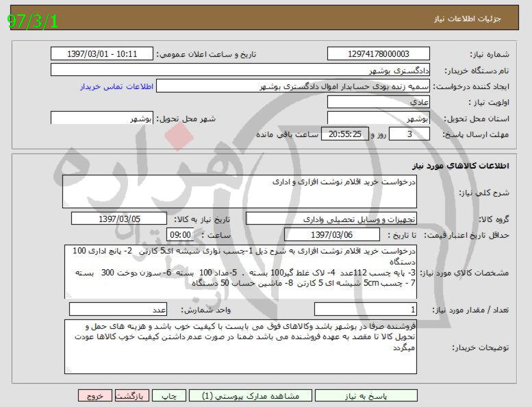Open مشاهده مدارک پیوستی (1) button
This screenshot has height=407, width=532.
[251, 396]
